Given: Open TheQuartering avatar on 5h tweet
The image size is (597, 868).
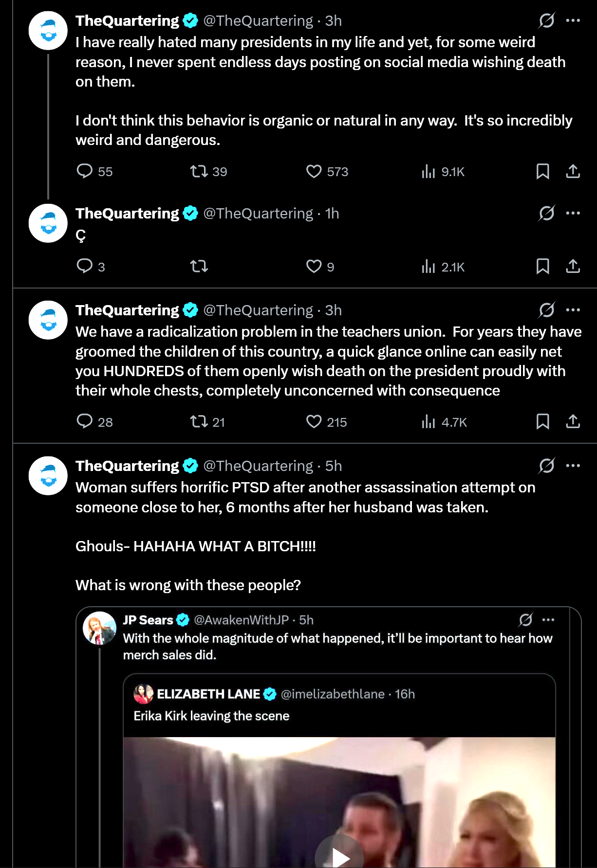Looking at the screenshot, I should click(48, 476).
